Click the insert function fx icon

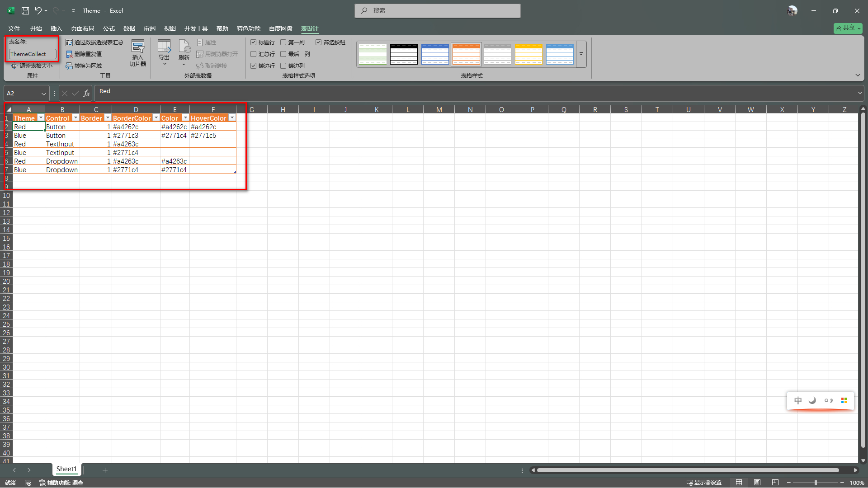coord(86,94)
